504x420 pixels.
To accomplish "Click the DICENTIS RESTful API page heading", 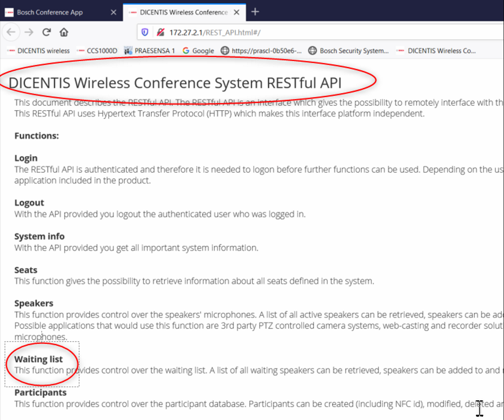I will (175, 83).
